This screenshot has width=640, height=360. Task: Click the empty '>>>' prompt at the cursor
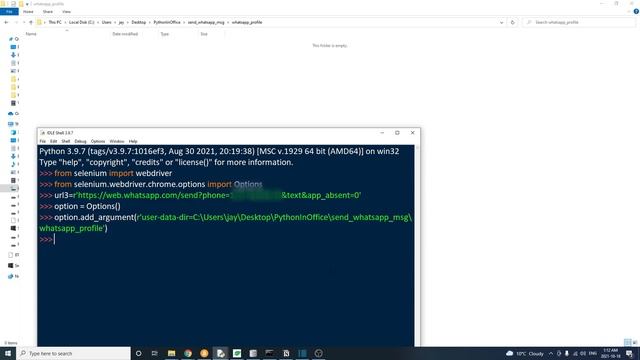pyautogui.click(x=47, y=240)
